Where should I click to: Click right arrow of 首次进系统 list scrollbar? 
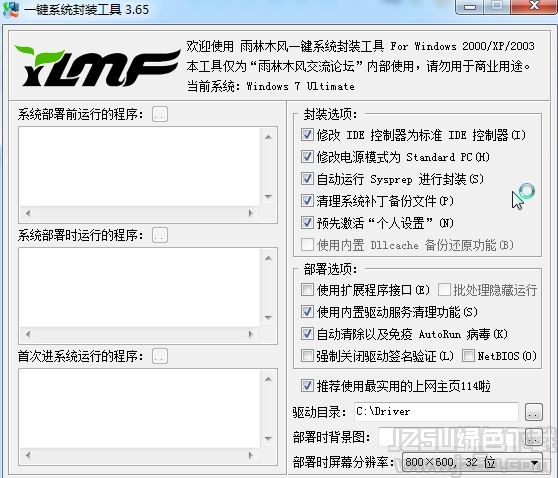pyautogui.click(x=251, y=455)
